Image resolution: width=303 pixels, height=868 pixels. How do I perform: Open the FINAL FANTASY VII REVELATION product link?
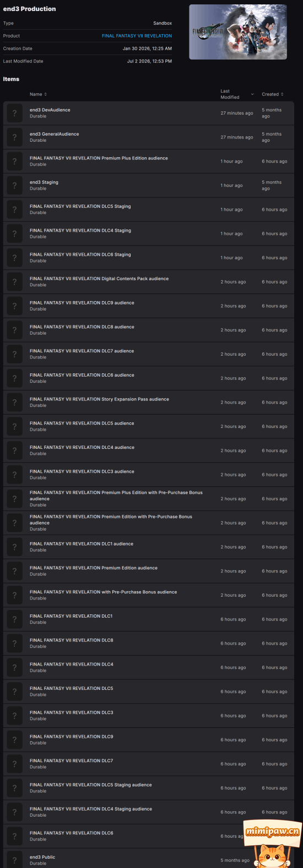tap(137, 36)
